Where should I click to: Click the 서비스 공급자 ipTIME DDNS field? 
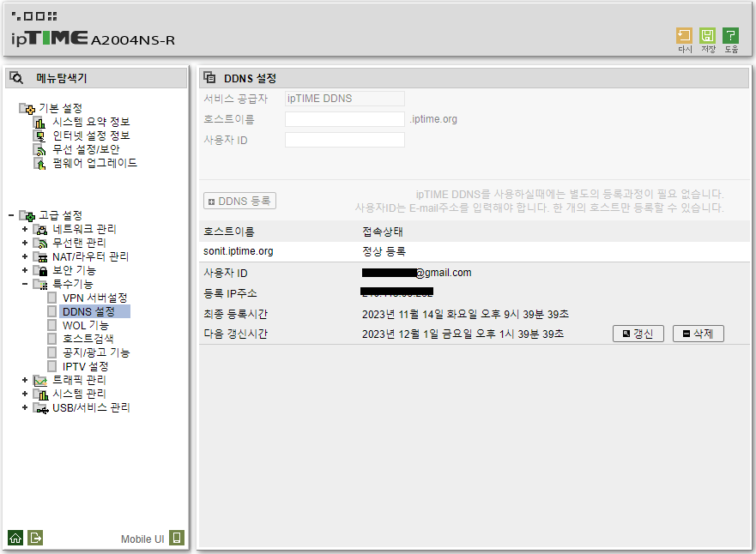[x=344, y=99]
